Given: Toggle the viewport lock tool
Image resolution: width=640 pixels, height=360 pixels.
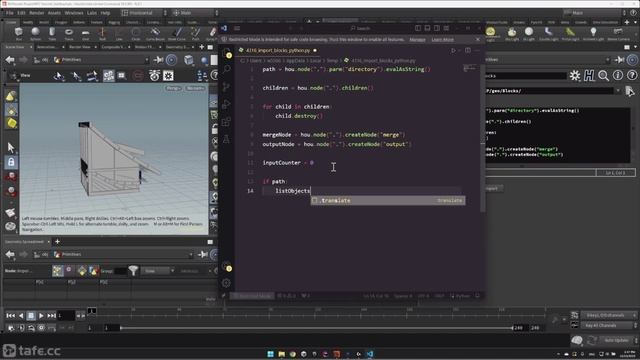Looking at the screenshot, I should tap(11, 162).
